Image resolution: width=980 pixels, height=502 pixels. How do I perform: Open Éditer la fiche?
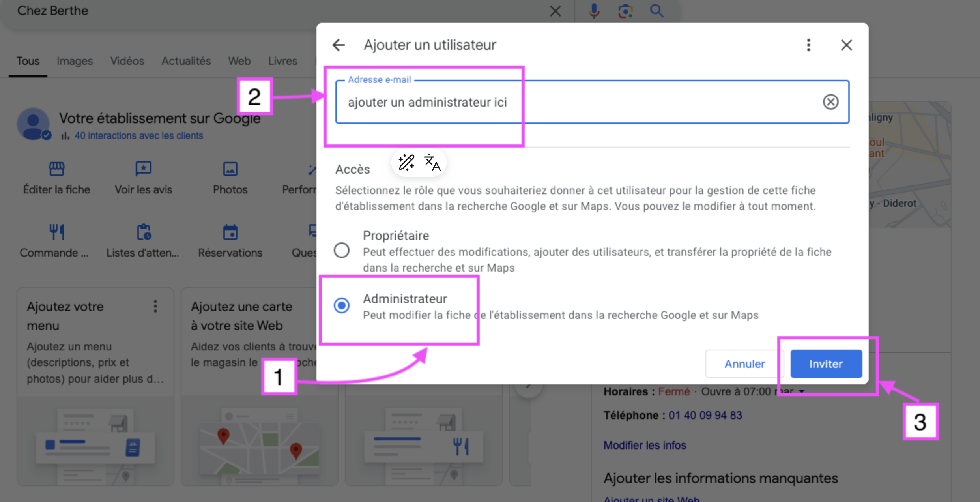pyautogui.click(x=56, y=178)
